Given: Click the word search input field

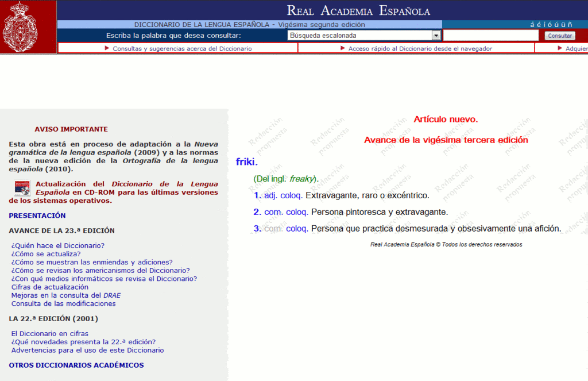Looking at the screenshot, I should click(490, 36).
